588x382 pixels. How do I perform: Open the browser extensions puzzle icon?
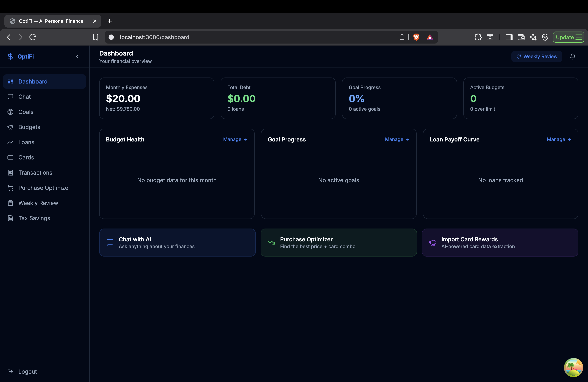pos(478,37)
